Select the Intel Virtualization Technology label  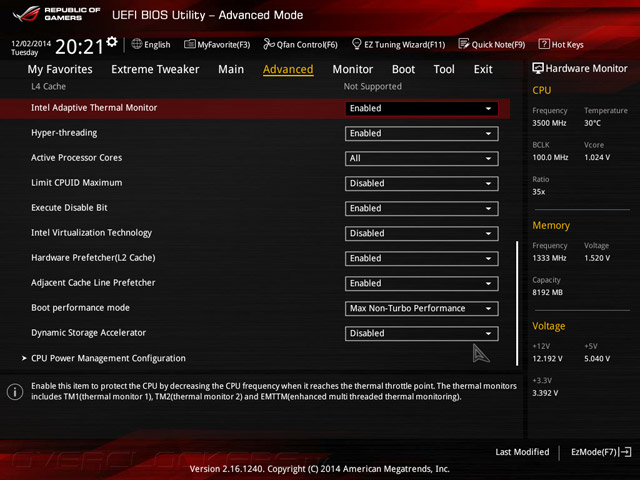pos(91,233)
